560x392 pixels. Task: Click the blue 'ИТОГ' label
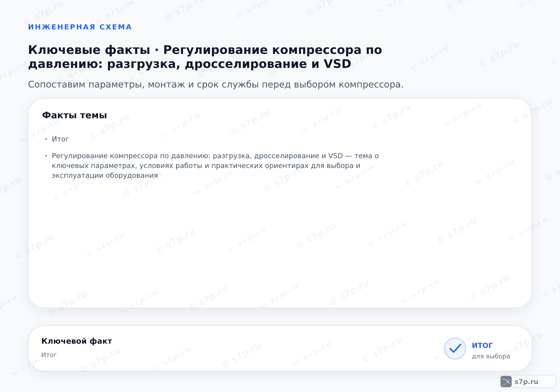tap(482, 345)
